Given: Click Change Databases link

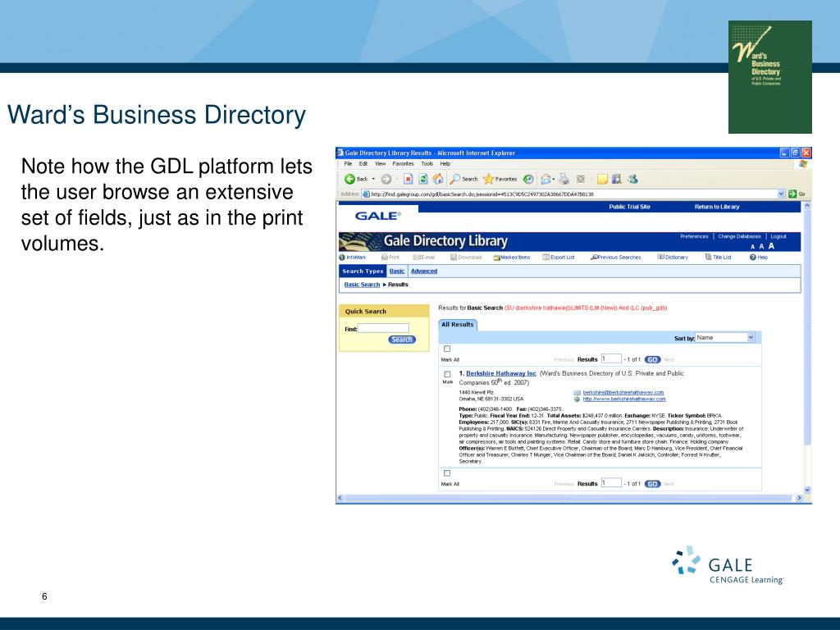Looking at the screenshot, I should 739,236.
